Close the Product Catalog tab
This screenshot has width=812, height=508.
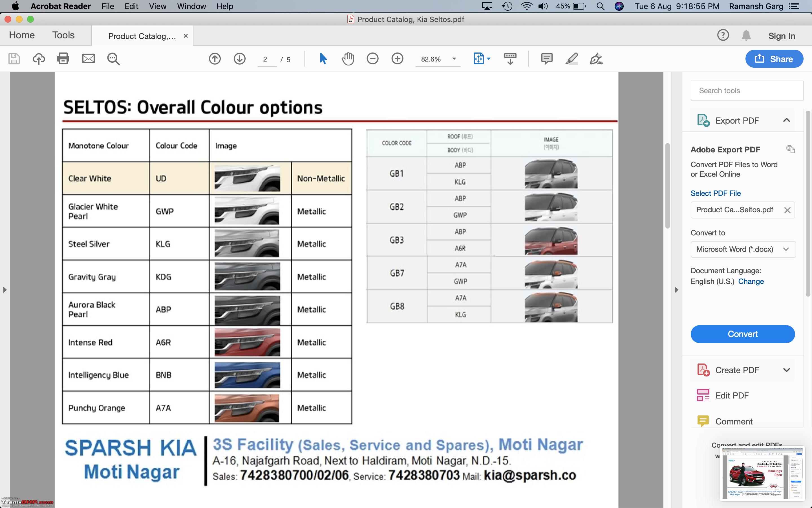tap(186, 36)
